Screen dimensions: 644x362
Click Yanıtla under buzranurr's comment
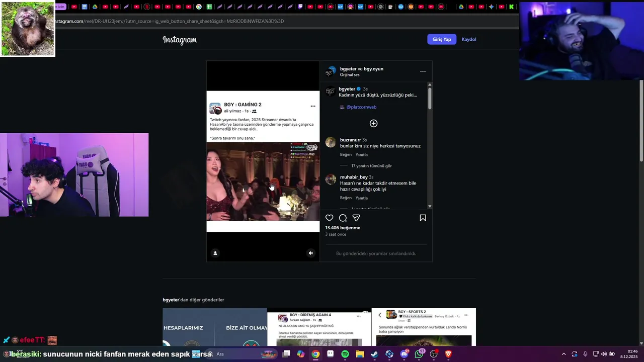pos(361,155)
